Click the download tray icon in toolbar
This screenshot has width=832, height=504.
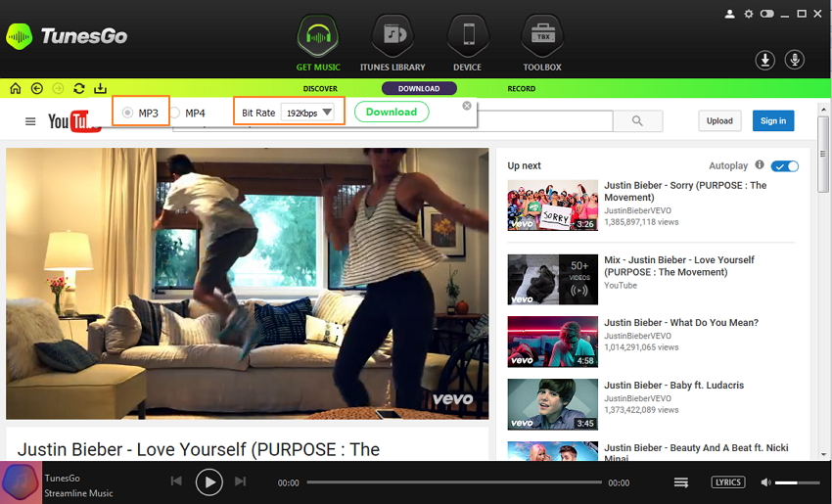pyautogui.click(x=100, y=89)
